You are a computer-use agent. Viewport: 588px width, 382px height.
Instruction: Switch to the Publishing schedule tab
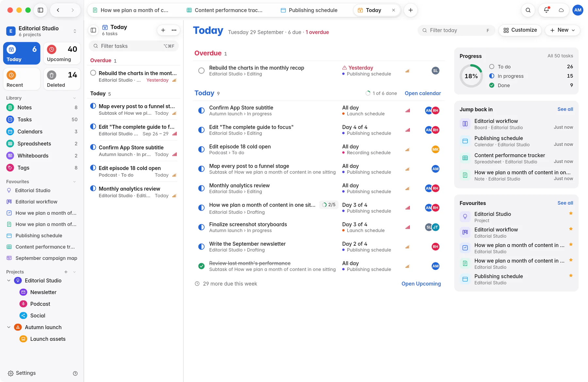[x=309, y=10]
